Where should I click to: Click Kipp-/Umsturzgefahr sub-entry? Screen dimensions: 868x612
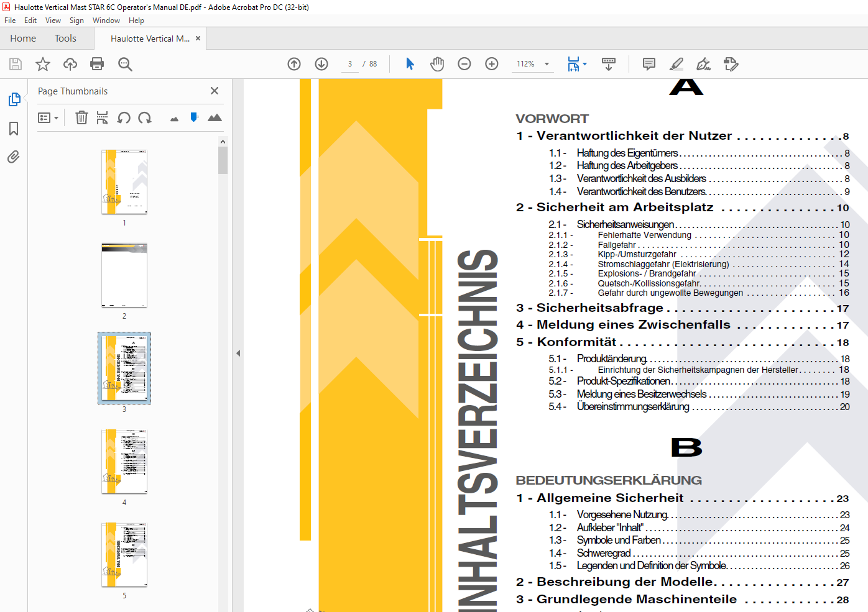(x=699, y=254)
